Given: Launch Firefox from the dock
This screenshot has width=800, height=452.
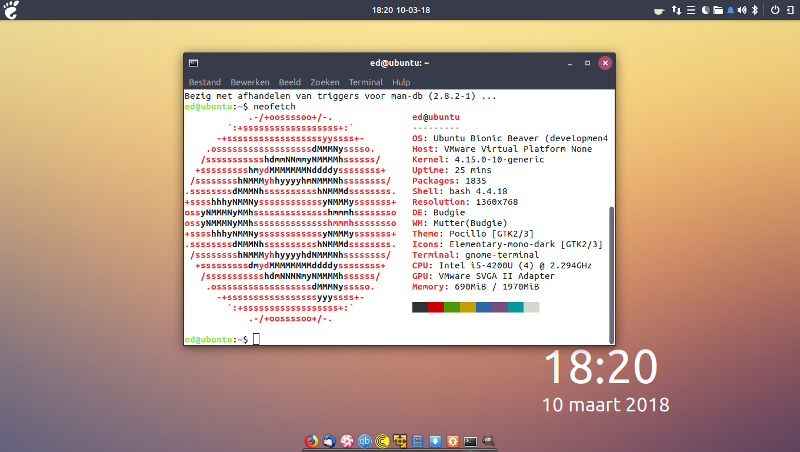Looking at the screenshot, I should (x=311, y=441).
